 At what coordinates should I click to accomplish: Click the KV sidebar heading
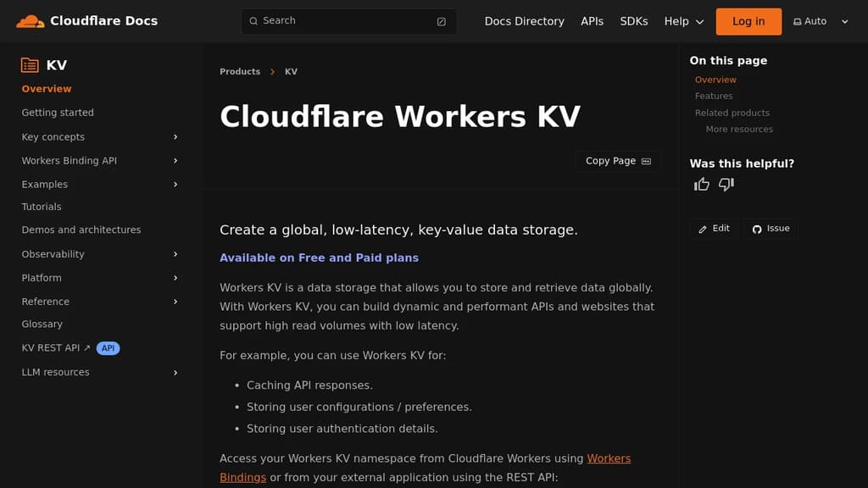(57, 65)
